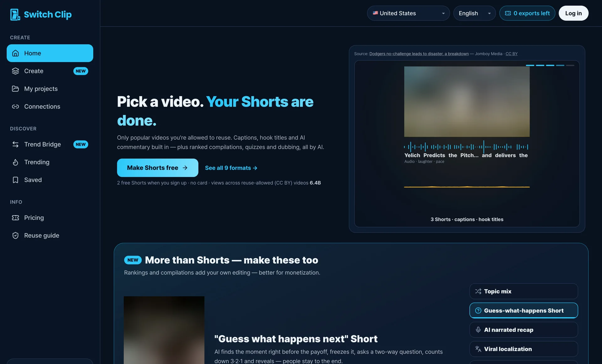Screen dimensions: 602x364
Task: Click the 0 exports left button
Action: click(x=527, y=13)
